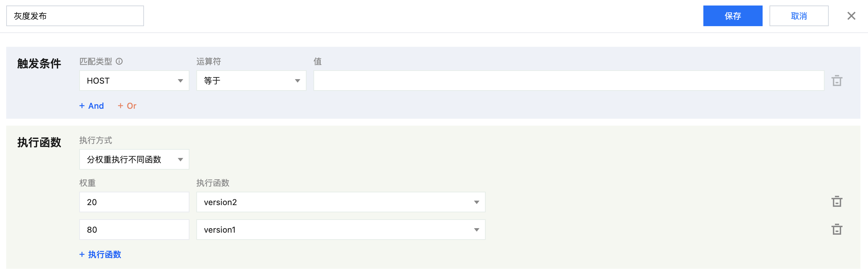Delete the version1 weight row

[837, 230]
